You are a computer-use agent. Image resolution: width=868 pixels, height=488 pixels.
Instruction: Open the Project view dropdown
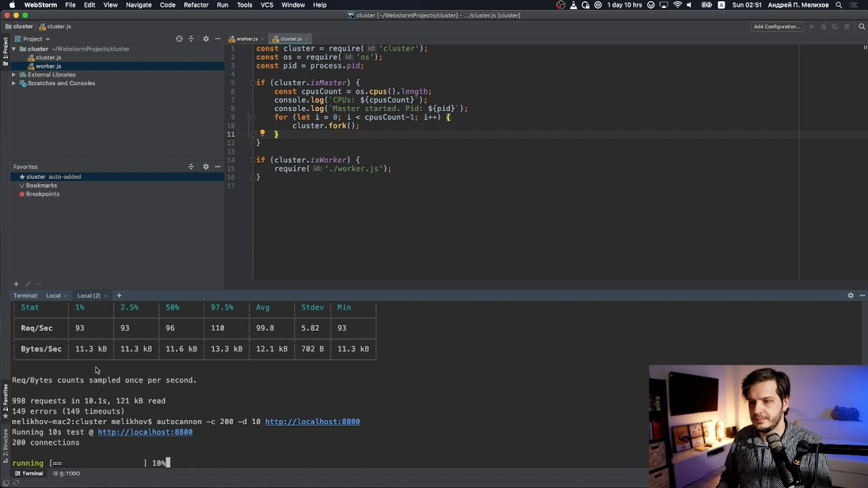pyautogui.click(x=32, y=39)
